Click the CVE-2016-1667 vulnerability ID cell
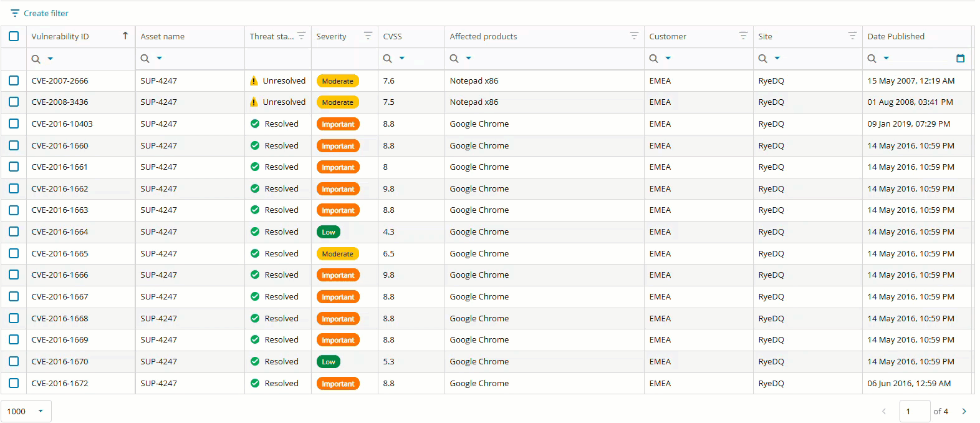980x423 pixels. (80, 296)
